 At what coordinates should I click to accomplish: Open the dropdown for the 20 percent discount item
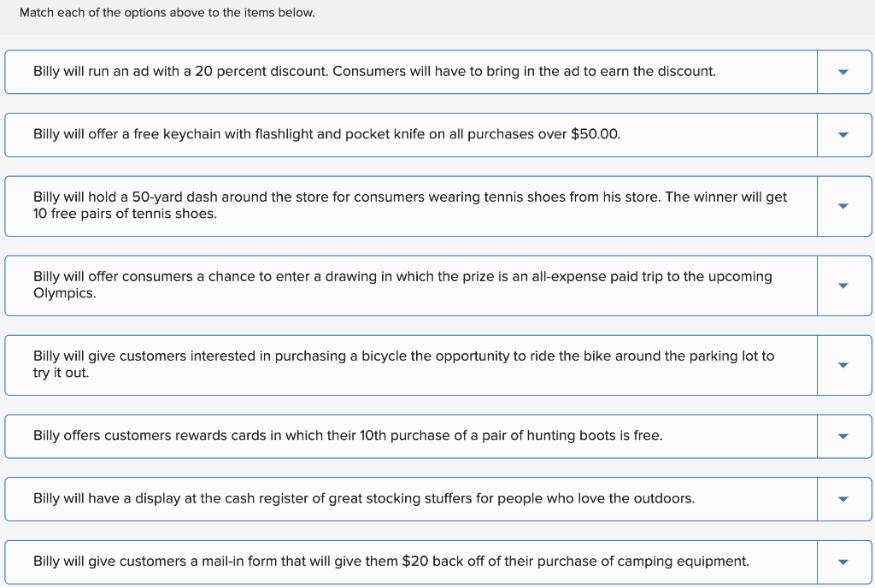point(844,72)
